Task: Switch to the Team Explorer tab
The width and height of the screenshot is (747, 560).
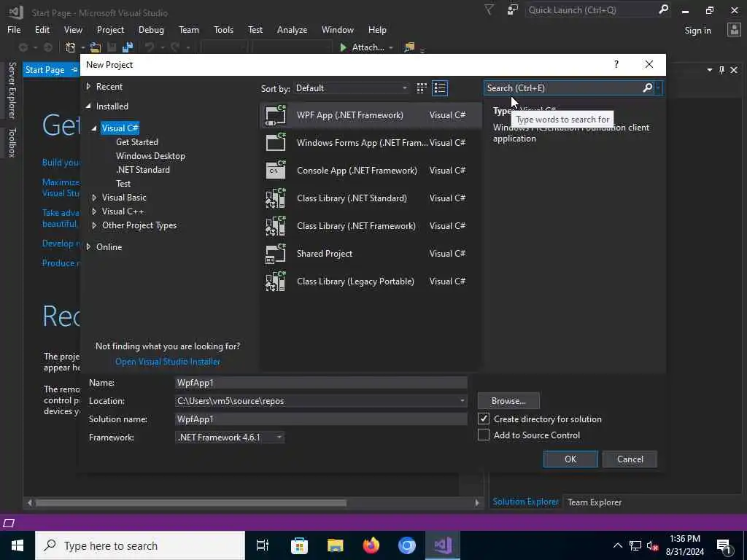Action: [595, 502]
